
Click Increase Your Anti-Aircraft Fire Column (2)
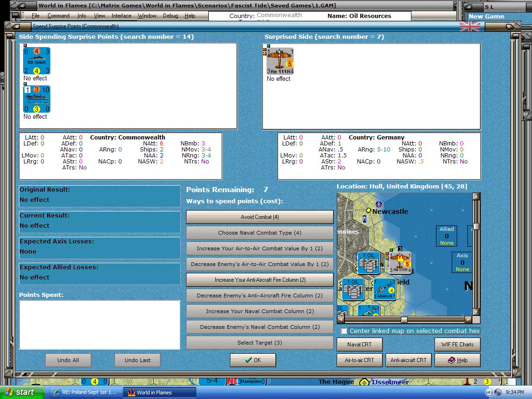[260, 280]
